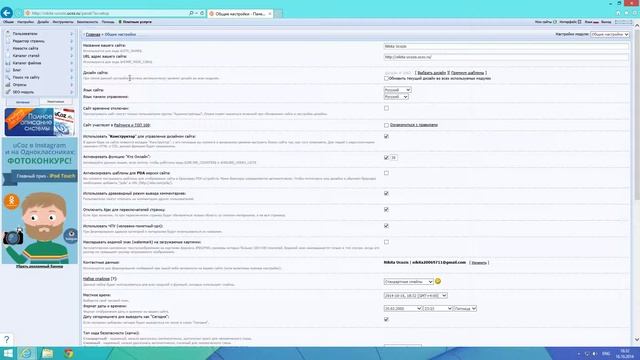This screenshot has height=360, width=640.
Task: Enable the watermark on uploaded images checkbox
Action: [386, 242]
